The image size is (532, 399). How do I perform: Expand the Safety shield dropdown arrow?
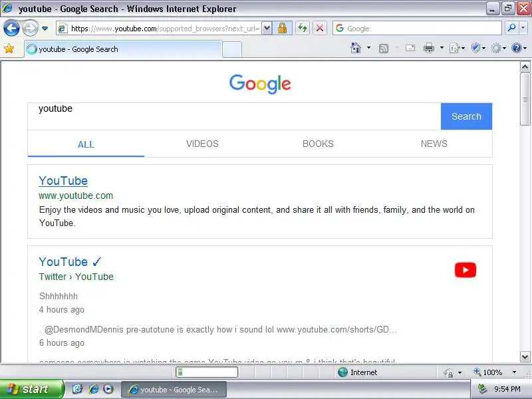[484, 48]
